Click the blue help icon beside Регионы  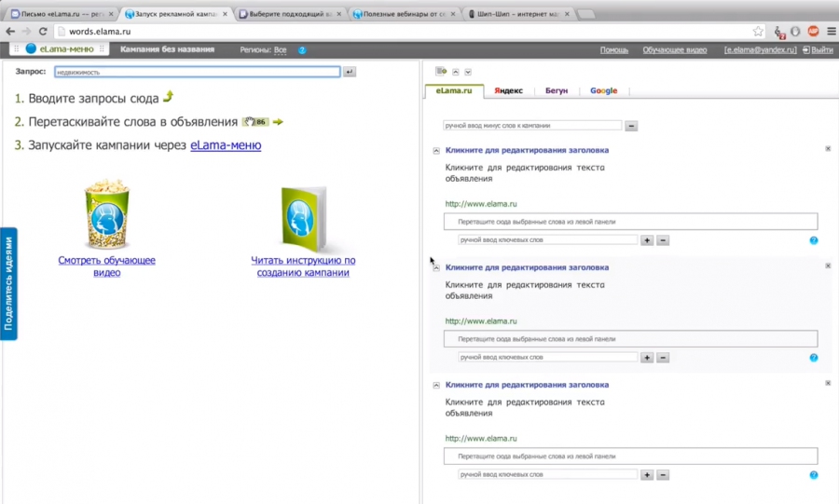click(x=302, y=50)
